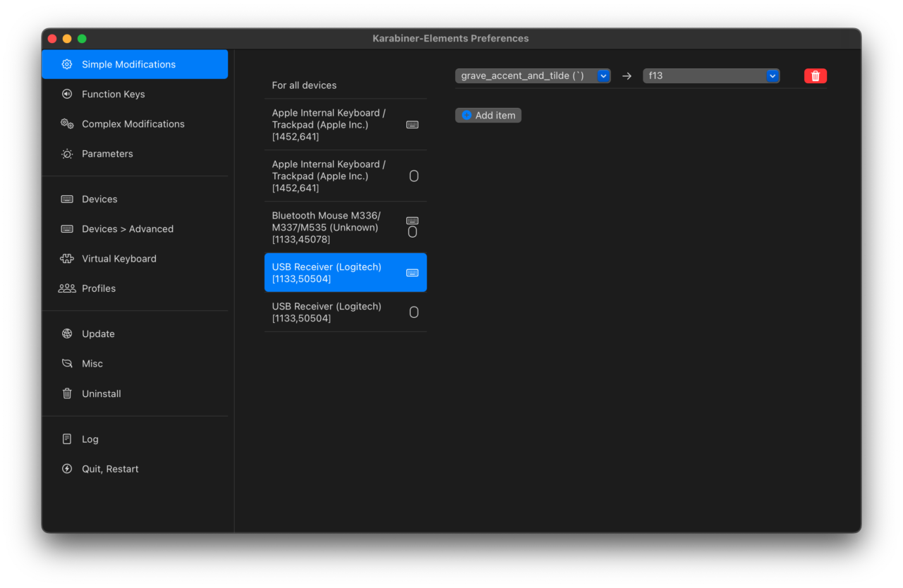Image resolution: width=903 pixels, height=588 pixels.
Task: Open the Virtual Keyboard section
Action: (x=135, y=259)
